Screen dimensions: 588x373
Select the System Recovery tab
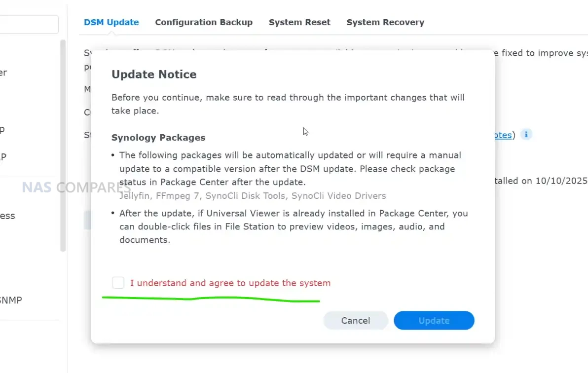[x=385, y=22]
